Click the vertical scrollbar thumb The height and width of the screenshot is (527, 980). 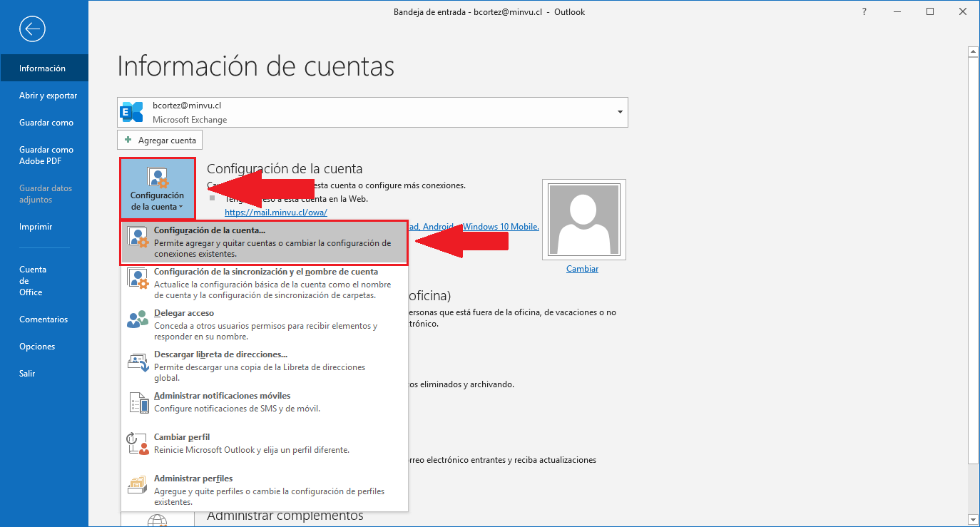973,260
